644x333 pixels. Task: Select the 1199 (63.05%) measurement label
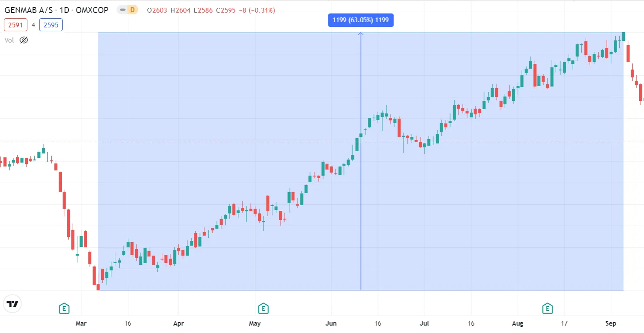tap(360, 20)
